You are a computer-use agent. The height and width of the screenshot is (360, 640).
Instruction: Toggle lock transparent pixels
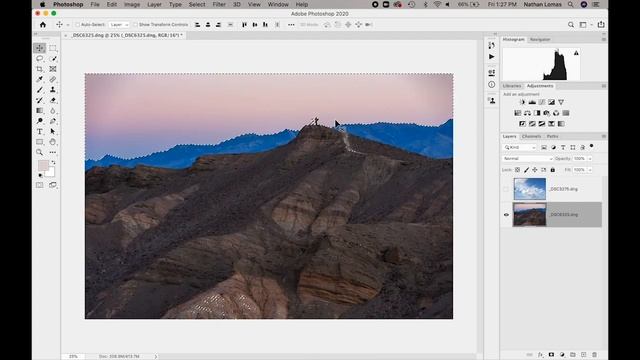tap(517, 170)
